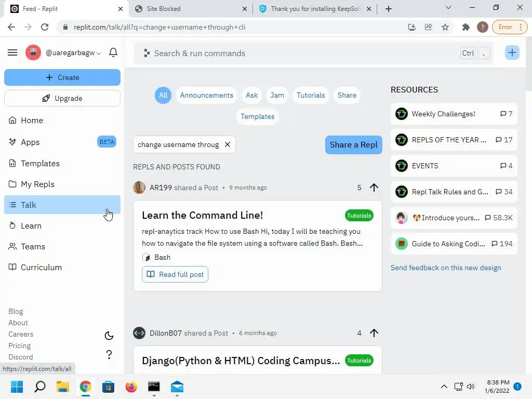The image size is (532, 399).
Task: Go to Home in sidebar
Action: (62, 121)
